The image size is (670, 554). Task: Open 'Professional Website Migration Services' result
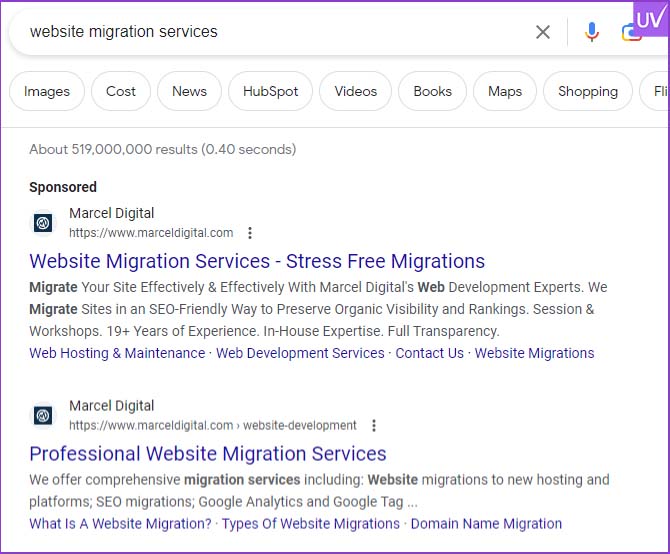pyautogui.click(x=208, y=453)
